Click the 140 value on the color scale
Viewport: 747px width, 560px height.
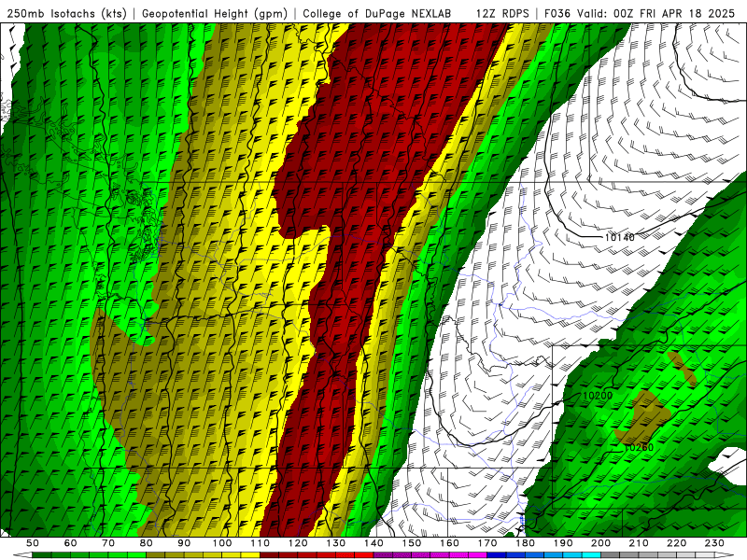[373, 543]
